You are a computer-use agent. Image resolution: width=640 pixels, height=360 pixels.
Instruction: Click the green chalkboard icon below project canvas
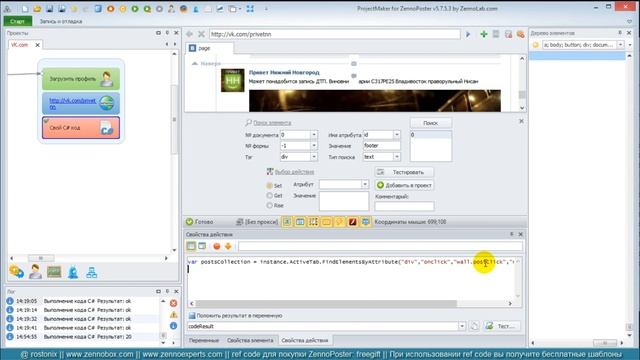pos(54,272)
